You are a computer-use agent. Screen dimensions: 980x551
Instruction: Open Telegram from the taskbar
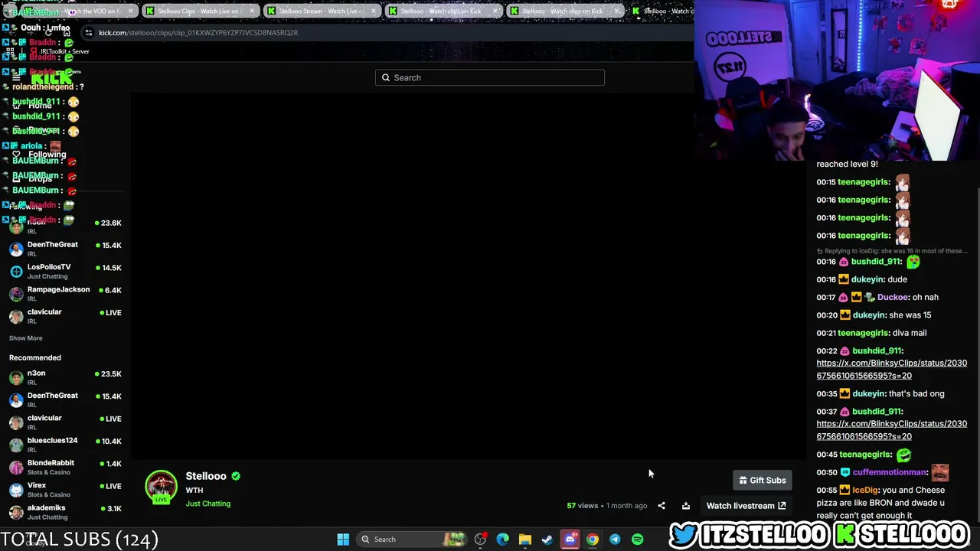tap(615, 540)
